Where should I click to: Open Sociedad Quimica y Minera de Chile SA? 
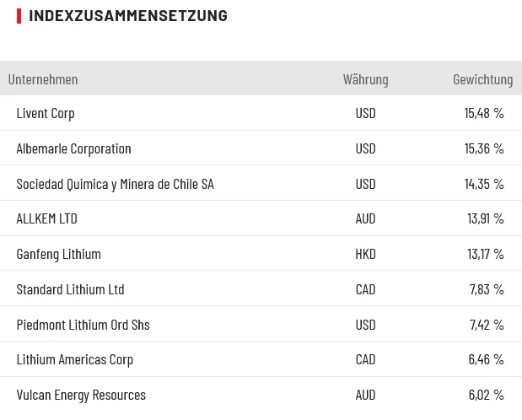pos(115,184)
